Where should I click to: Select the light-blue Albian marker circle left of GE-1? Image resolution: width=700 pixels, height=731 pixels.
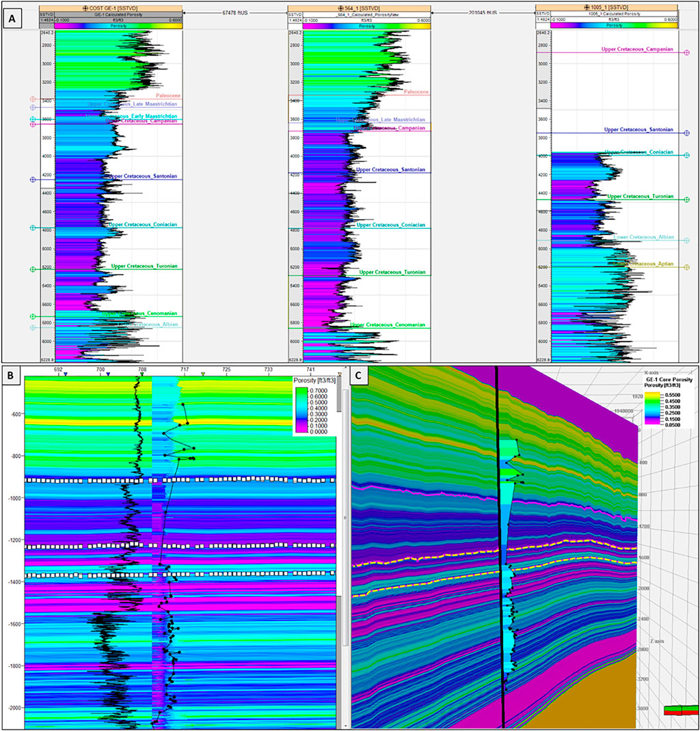pos(33,328)
